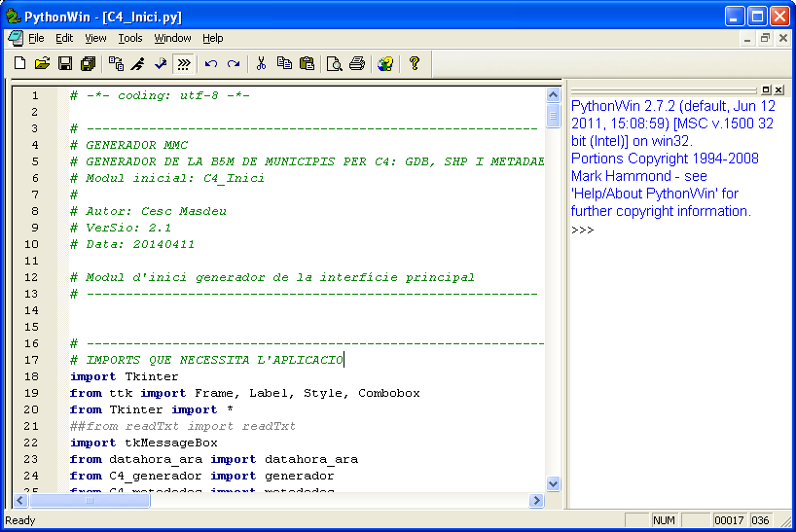
Task: Click the Python help globe icon
Action: coord(385,63)
